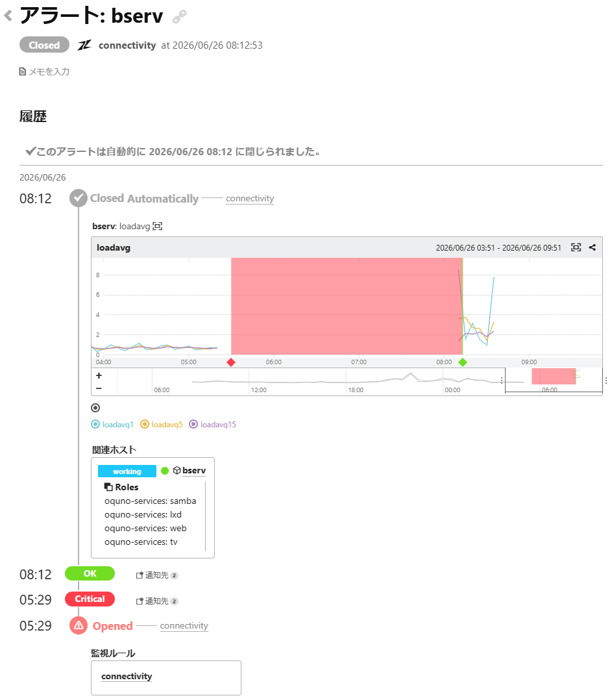Click the auto-closed notice message
This screenshot has height=700, width=612.
pos(173,152)
